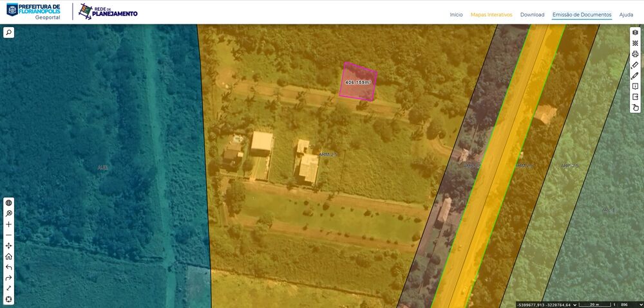Screen dimensions: 644x308
Task: Open the layers panel icon
Action: point(635,32)
